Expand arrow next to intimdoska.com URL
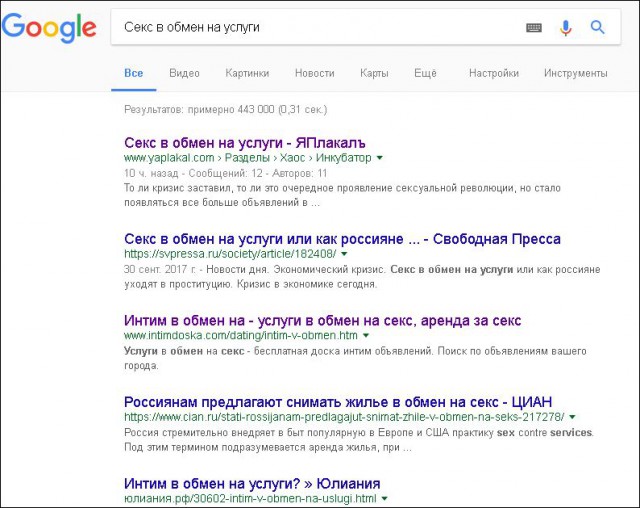Screen dimensions: 640x508 coord(366,335)
